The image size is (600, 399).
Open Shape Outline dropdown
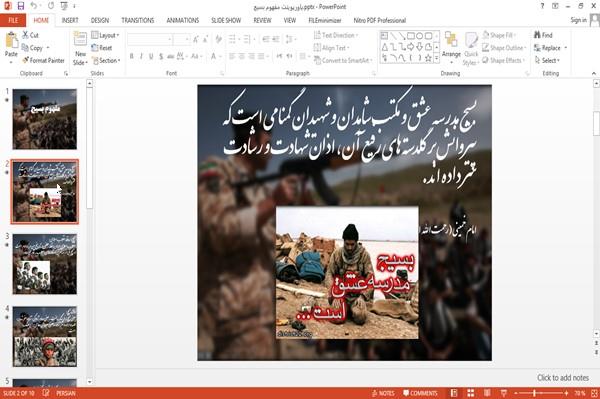coord(504,48)
